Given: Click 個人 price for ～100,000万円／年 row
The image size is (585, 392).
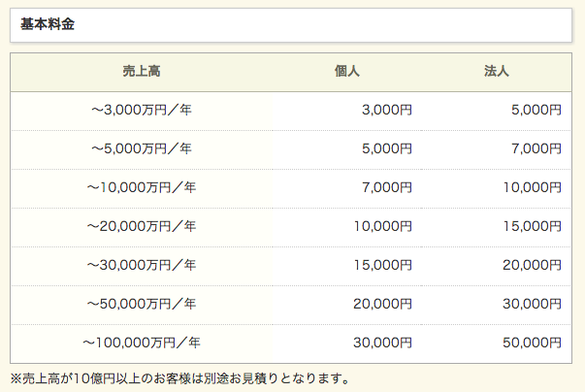Looking at the screenshot, I should pyautogui.click(x=383, y=343).
